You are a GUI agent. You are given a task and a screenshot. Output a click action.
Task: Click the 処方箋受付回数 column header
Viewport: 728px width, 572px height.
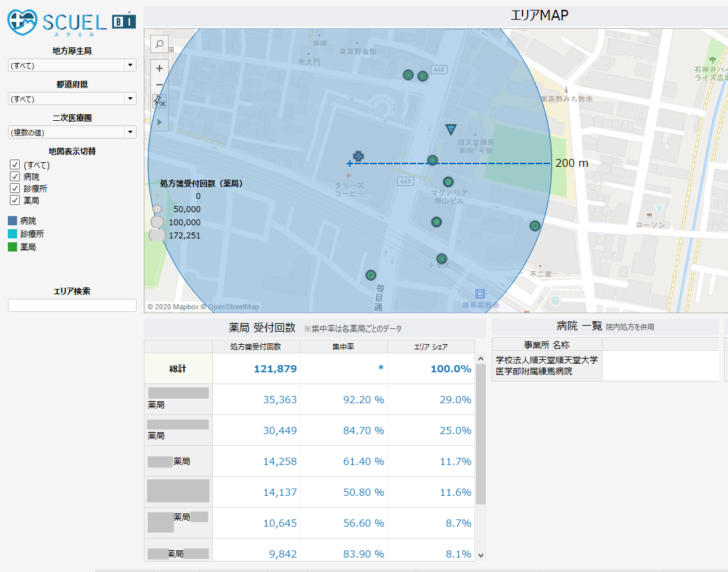[255, 346]
